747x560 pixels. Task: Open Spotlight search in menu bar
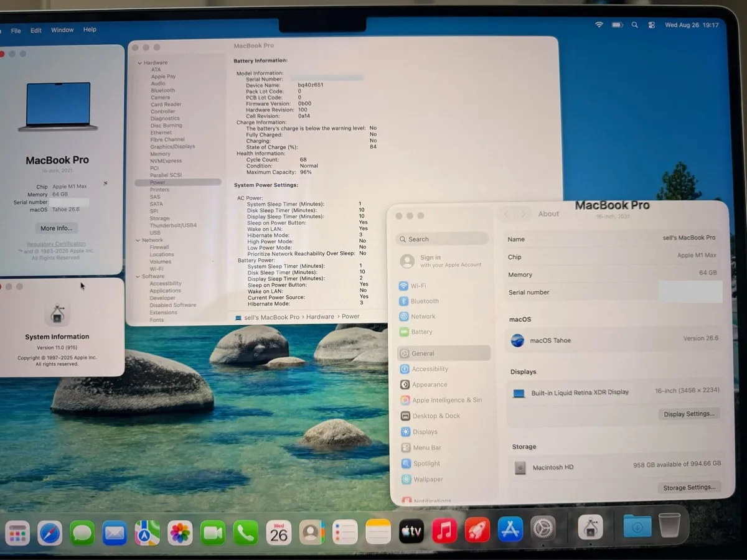634,25
